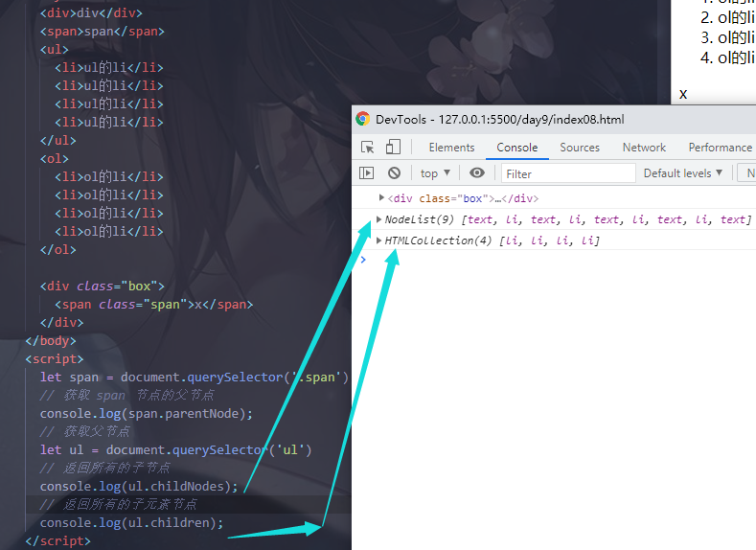Click console.log(span.parentNode) line in editor

click(x=146, y=414)
